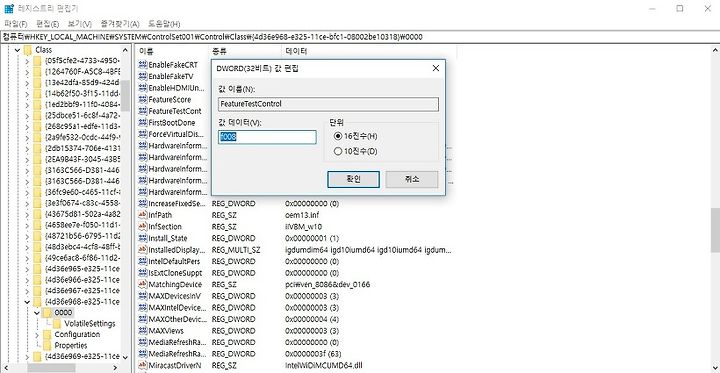720x373 pixels.
Task: Click the folder icon of the Properties key
Action: coord(47,345)
